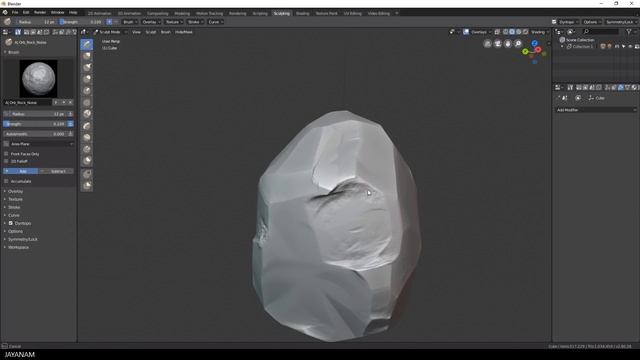
Task: Expand Overlay section in left panel
Action: coord(16,191)
